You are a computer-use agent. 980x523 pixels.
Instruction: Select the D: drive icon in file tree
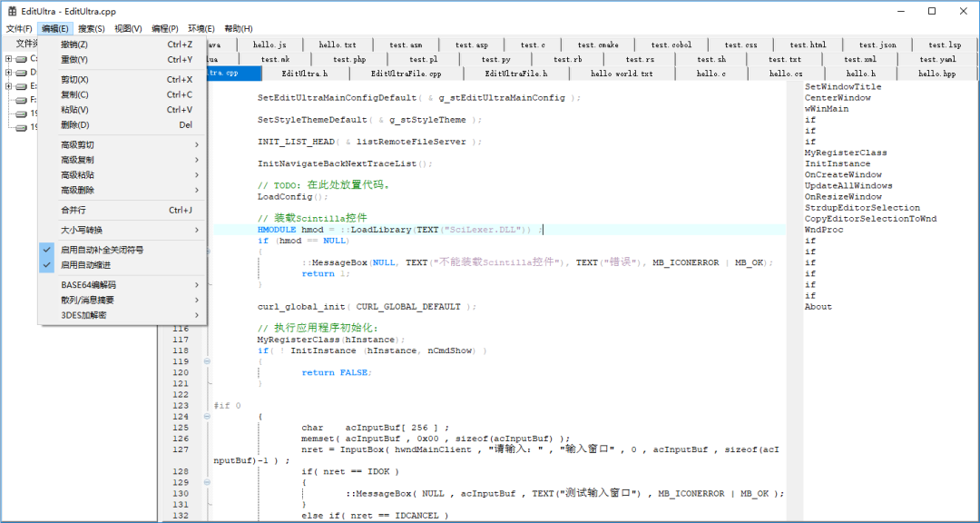(x=22, y=73)
